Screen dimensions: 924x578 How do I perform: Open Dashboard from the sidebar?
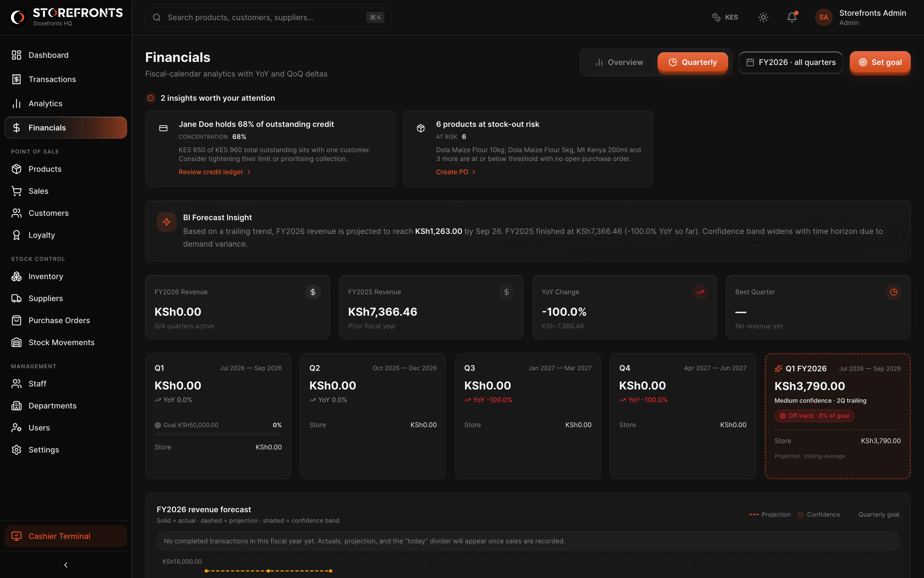(x=66, y=55)
